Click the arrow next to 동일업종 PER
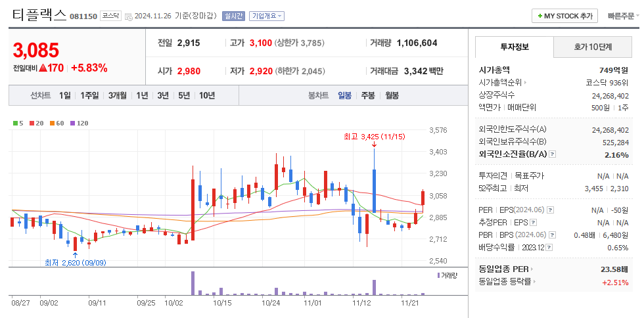The height and width of the screenshot is (318, 644). [x=531, y=269]
